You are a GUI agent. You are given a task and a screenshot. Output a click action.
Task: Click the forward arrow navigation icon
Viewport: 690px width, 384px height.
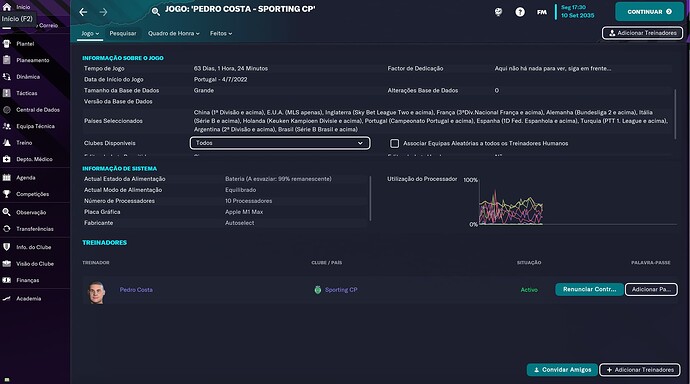103,12
